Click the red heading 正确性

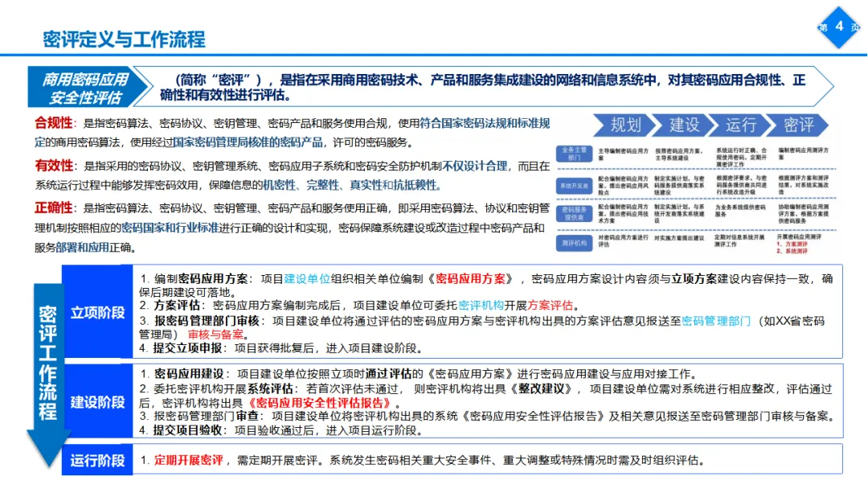(54, 208)
